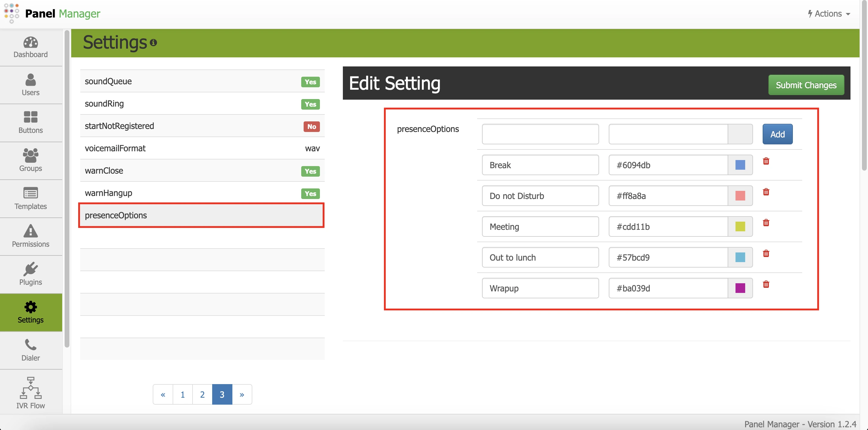Click the Settings info icon
Viewport: 868px width, 430px height.
153,43
